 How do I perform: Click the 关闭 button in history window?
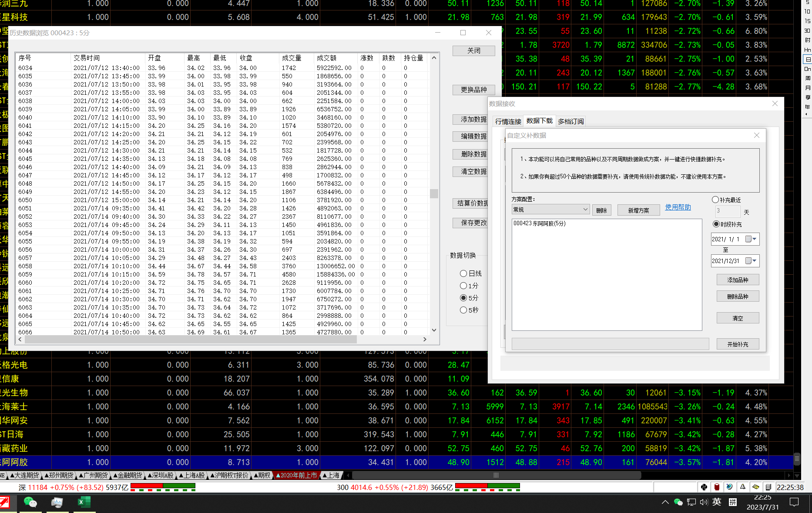(x=474, y=50)
